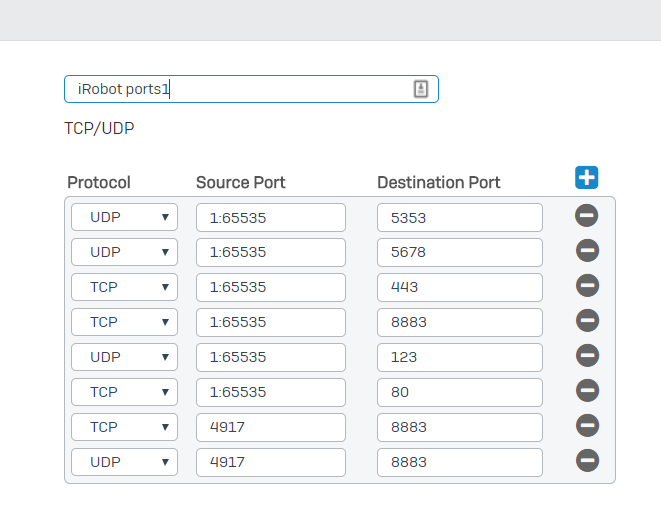
Task: Delete the last UDP 4917 row
Action: [587, 461]
